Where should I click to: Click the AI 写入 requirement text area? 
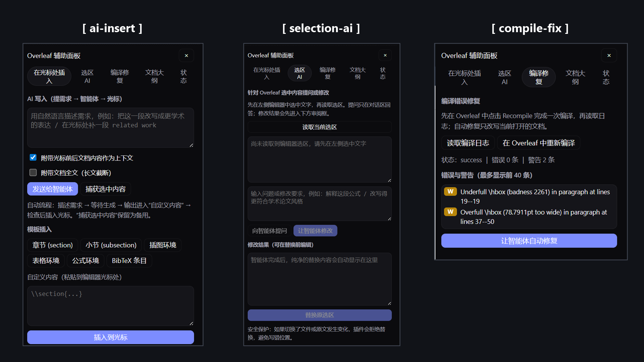(x=111, y=128)
